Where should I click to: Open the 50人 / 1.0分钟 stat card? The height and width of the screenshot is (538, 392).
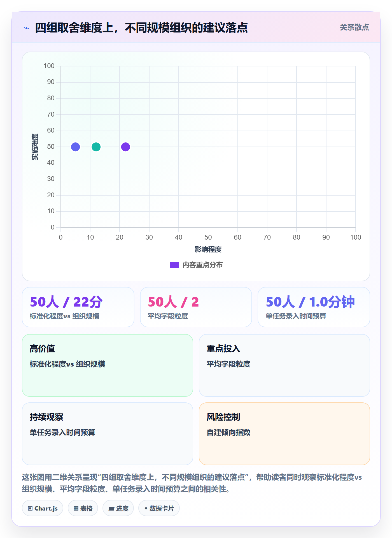(x=314, y=307)
